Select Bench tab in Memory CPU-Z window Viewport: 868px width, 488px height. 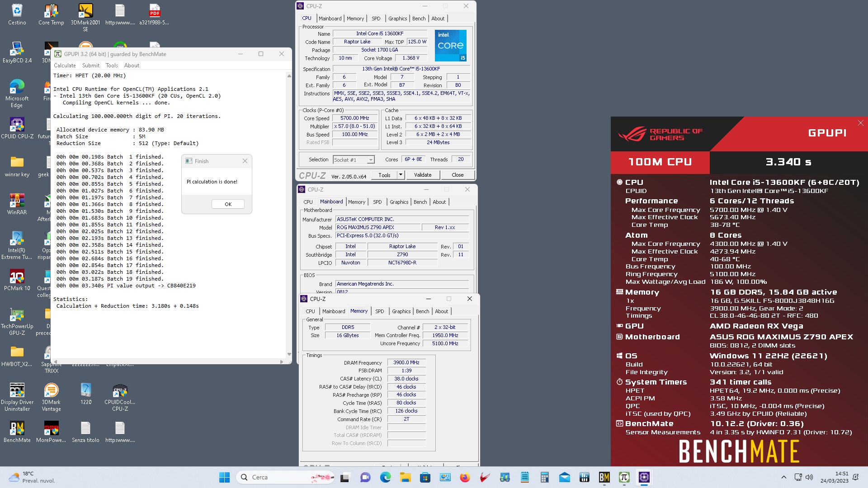(423, 311)
